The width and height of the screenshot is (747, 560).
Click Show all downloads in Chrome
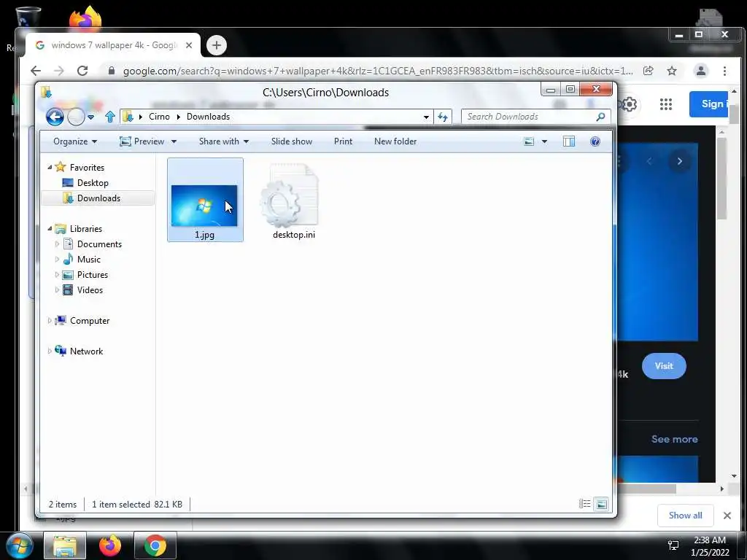[x=685, y=516]
